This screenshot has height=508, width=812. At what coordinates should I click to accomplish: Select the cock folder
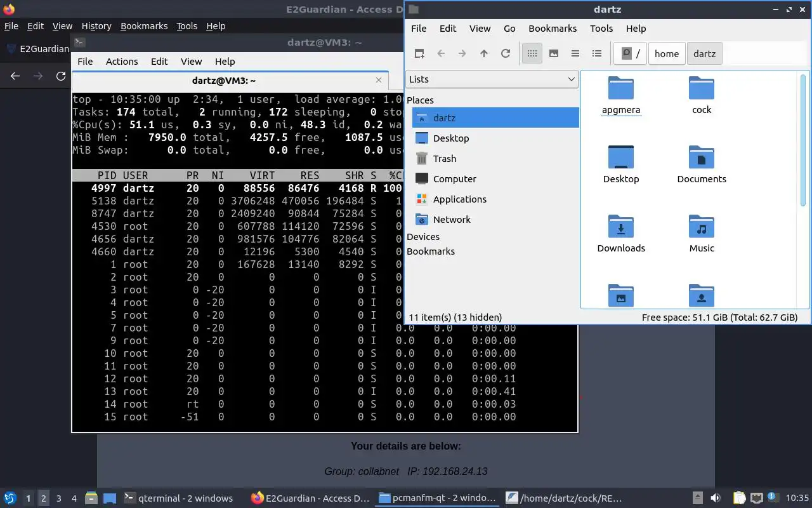tap(702, 96)
